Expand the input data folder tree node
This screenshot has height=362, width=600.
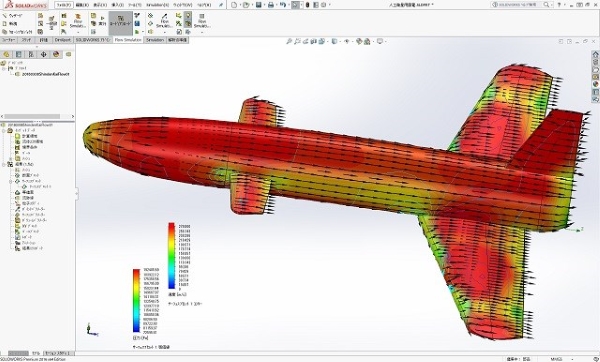pyautogui.click(x=4, y=131)
